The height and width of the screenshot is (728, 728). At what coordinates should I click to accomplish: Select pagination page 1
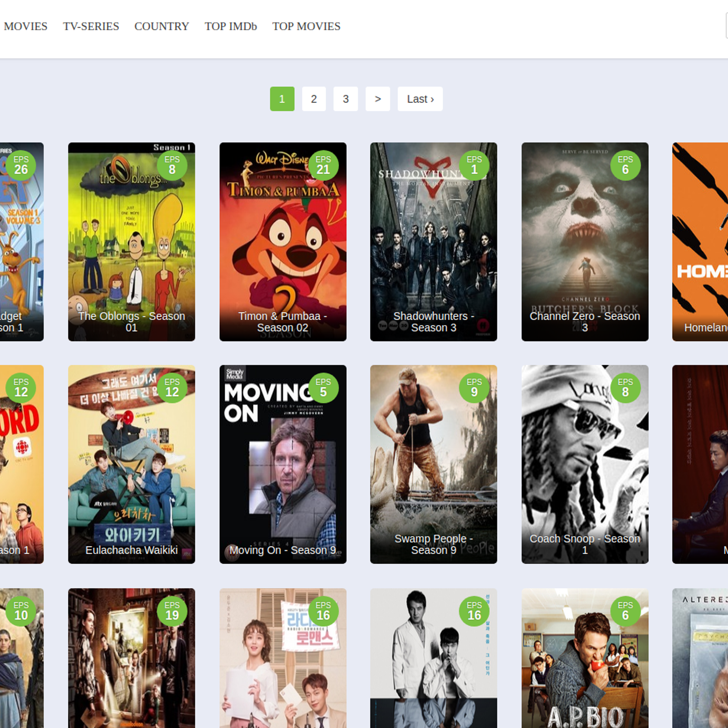coord(282,99)
